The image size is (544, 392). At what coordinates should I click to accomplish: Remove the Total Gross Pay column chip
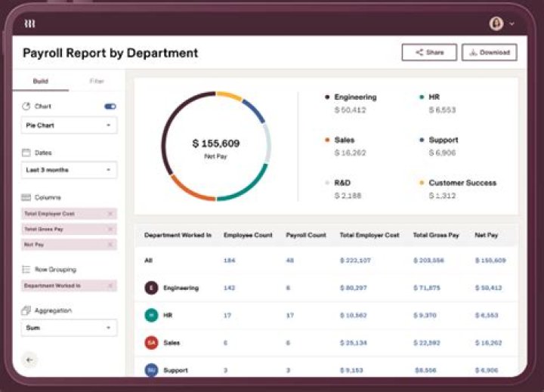click(x=110, y=229)
